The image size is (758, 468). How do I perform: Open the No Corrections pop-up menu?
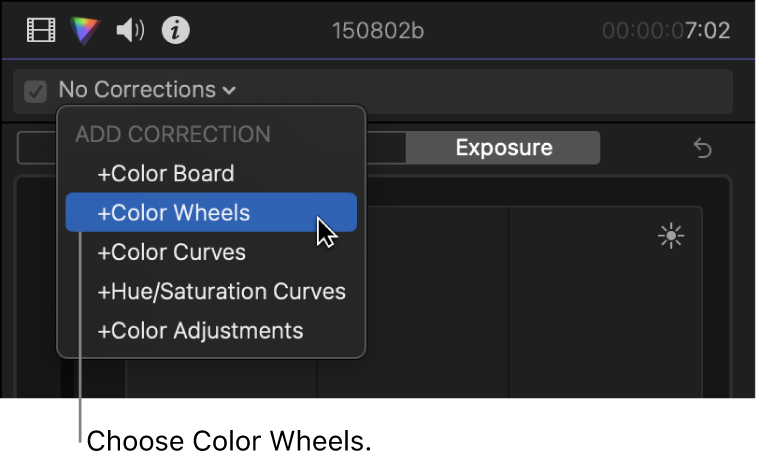click(137, 90)
